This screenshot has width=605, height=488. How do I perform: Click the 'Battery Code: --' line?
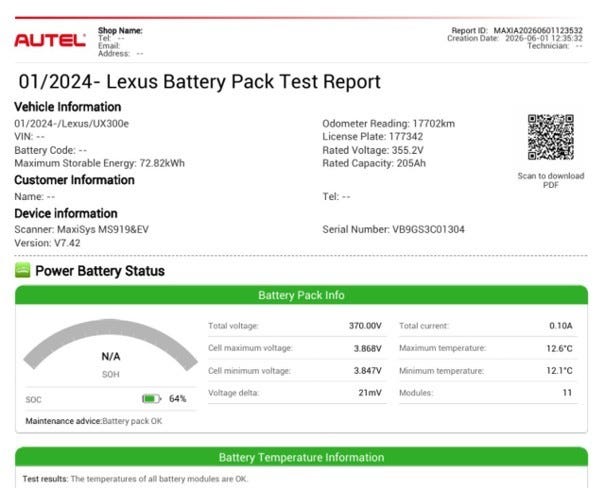click(x=51, y=150)
